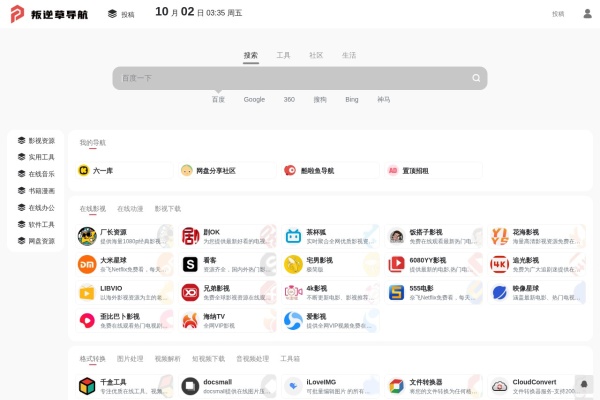Switch to 社区 tab
Viewport: 600px width, 400px height.
[x=316, y=56]
